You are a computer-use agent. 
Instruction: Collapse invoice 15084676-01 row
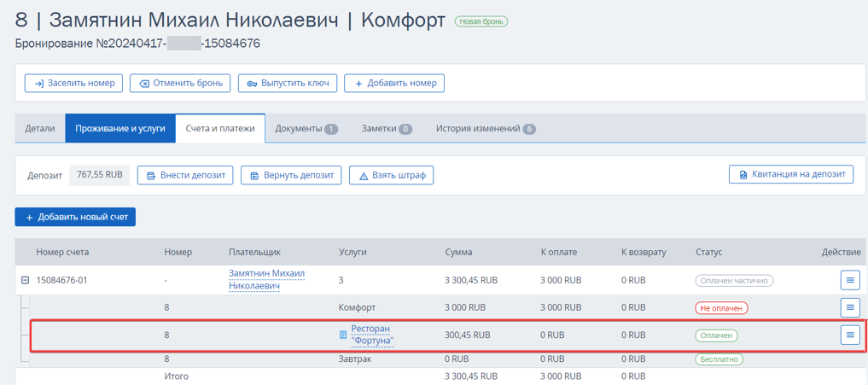click(x=25, y=280)
